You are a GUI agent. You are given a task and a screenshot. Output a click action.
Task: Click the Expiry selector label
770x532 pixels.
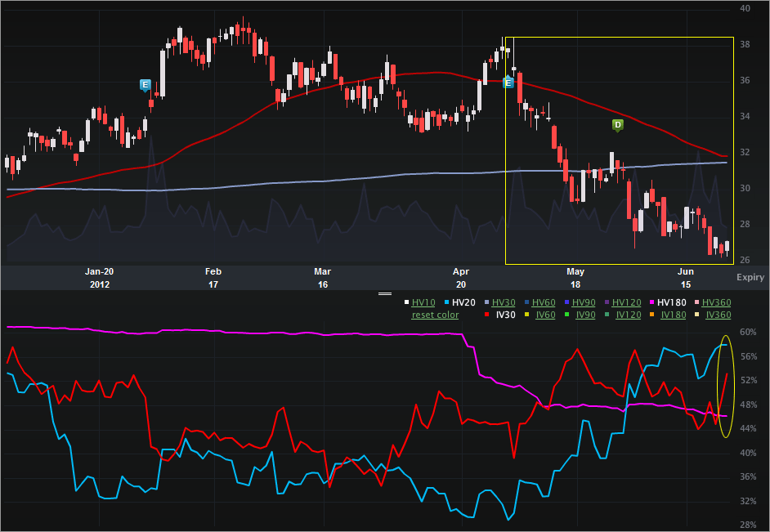[x=750, y=277]
